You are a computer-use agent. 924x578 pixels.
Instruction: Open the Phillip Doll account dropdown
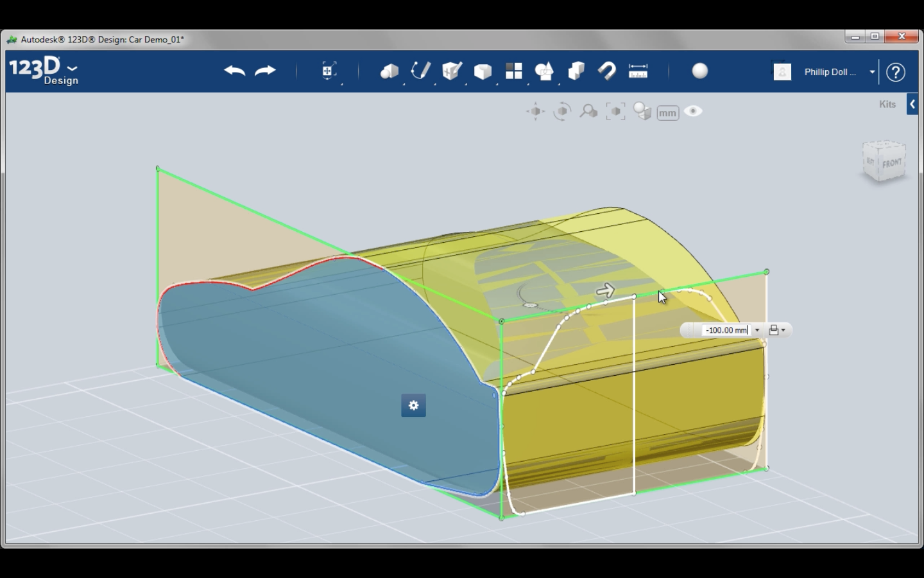pyautogui.click(x=871, y=72)
